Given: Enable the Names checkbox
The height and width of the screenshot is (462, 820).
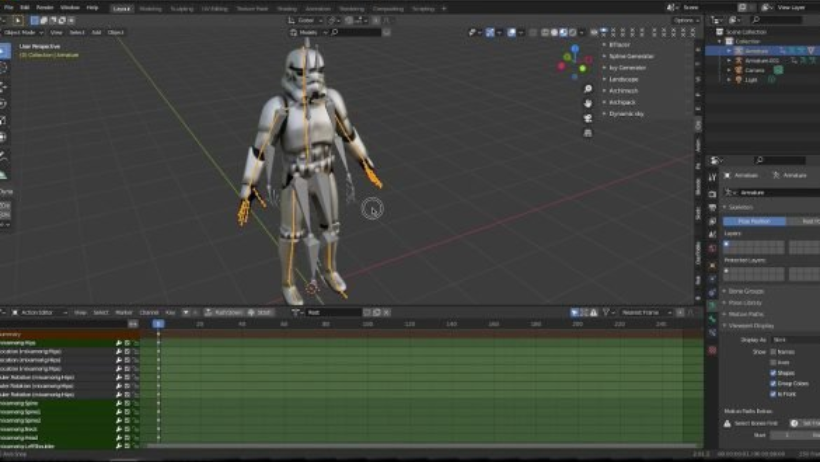Looking at the screenshot, I should [773, 352].
